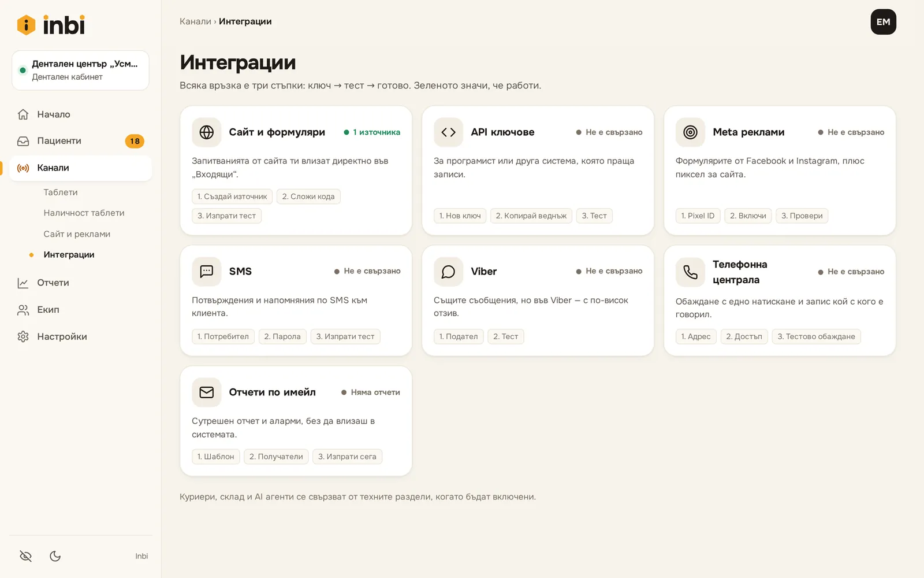The width and height of the screenshot is (924, 578).
Task: Click step '1. Подател' on Viber card
Action: point(459,336)
